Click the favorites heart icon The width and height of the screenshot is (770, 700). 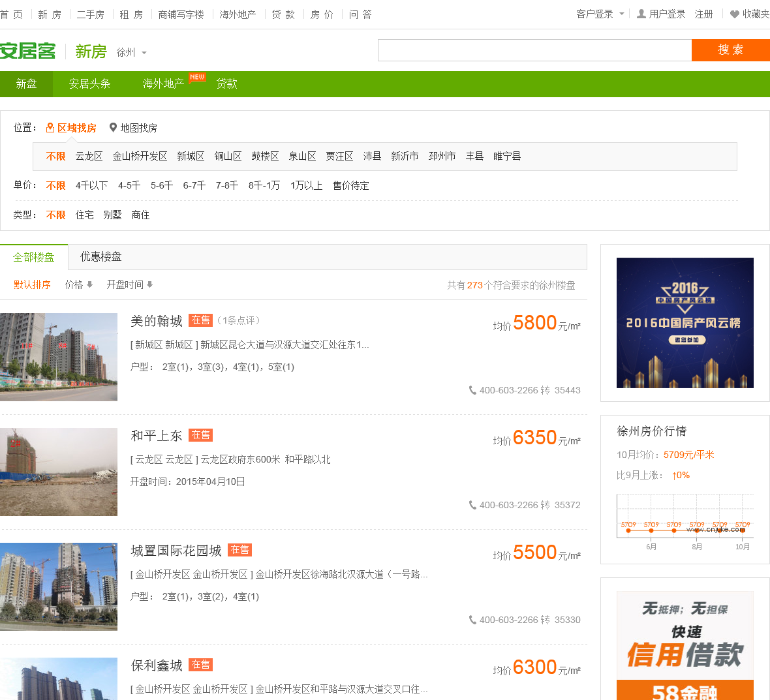734,14
